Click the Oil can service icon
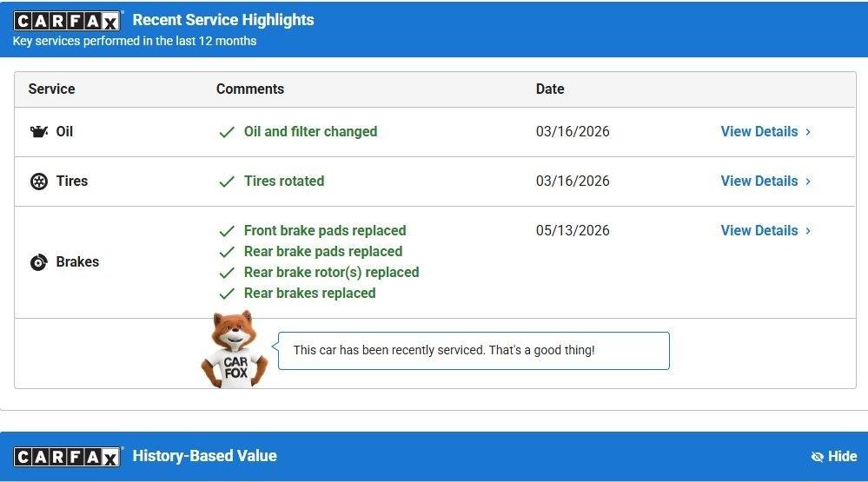The width and height of the screenshot is (868, 482). [39, 132]
